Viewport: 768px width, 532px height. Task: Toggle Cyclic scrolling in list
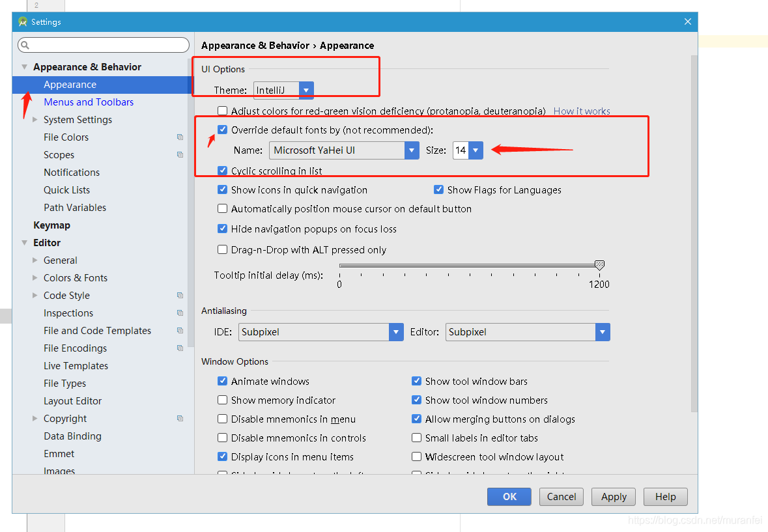(x=222, y=171)
